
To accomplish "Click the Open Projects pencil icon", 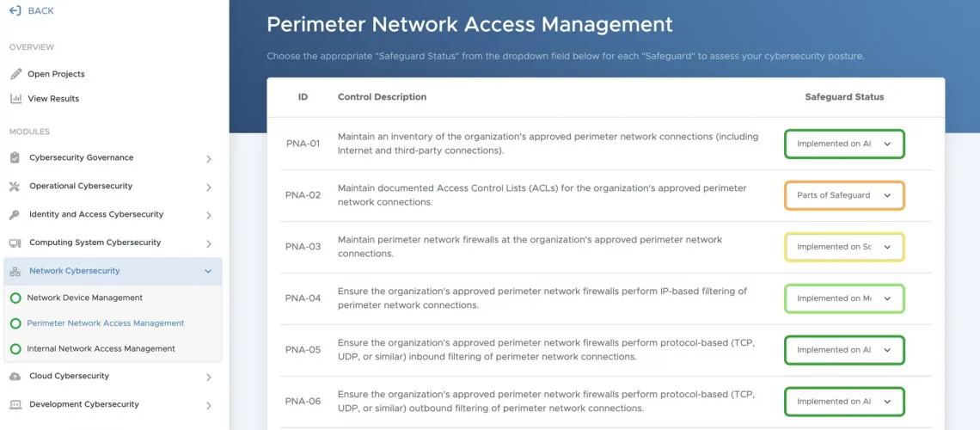I will tap(15, 74).
